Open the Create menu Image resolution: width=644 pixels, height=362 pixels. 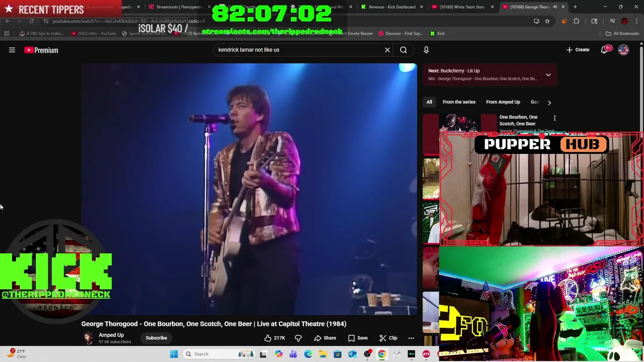coord(578,50)
